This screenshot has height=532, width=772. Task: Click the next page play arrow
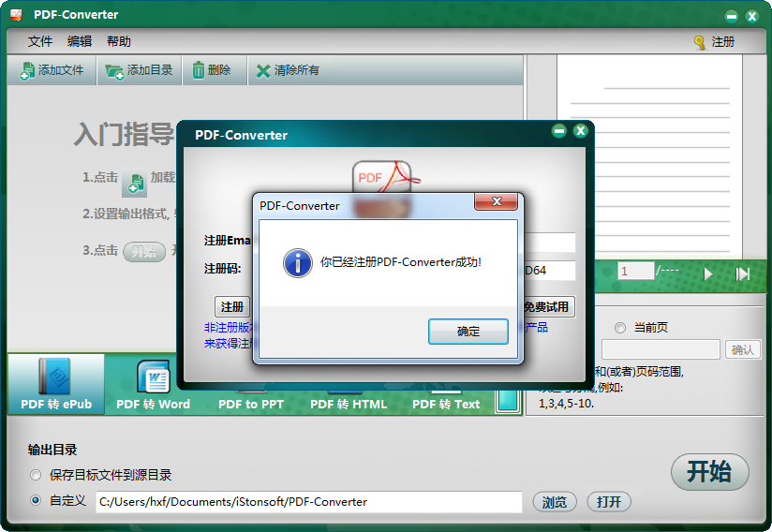pyautogui.click(x=708, y=273)
